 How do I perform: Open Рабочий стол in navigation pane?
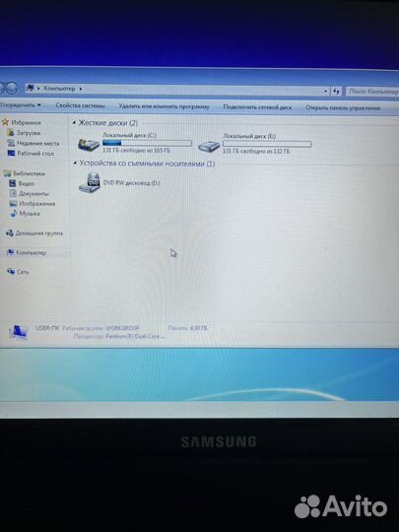(x=35, y=154)
